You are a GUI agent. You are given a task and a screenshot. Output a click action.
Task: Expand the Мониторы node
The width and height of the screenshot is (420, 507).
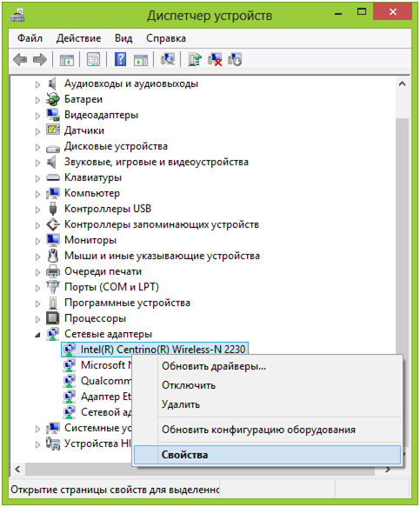coord(38,241)
